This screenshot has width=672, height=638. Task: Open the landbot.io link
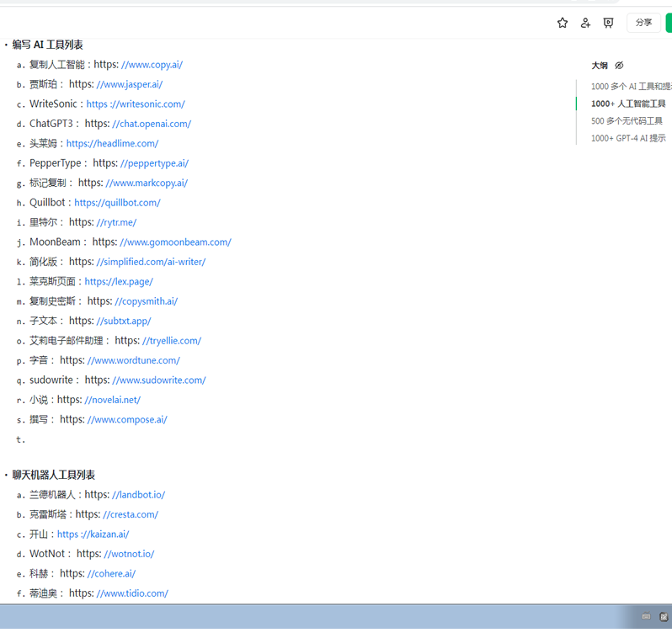[x=138, y=495]
